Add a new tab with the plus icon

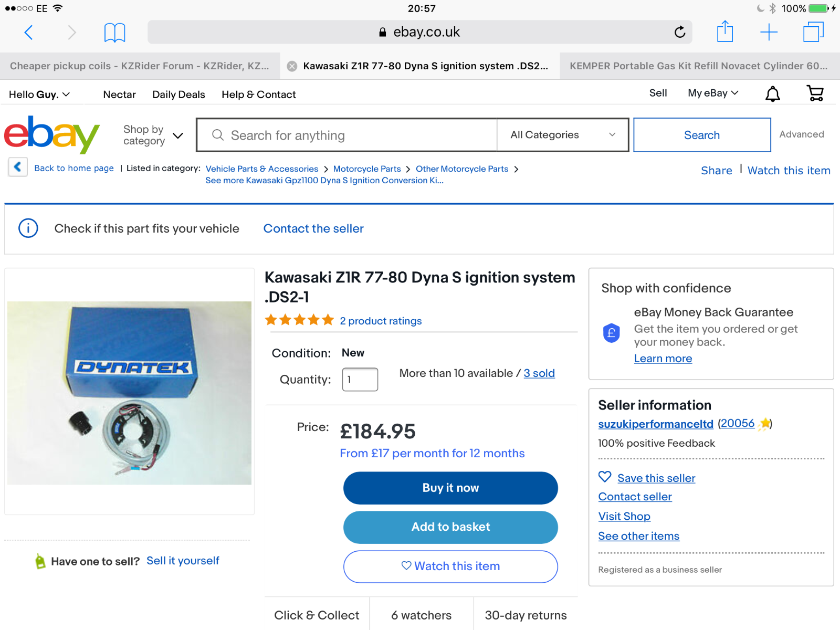769,32
